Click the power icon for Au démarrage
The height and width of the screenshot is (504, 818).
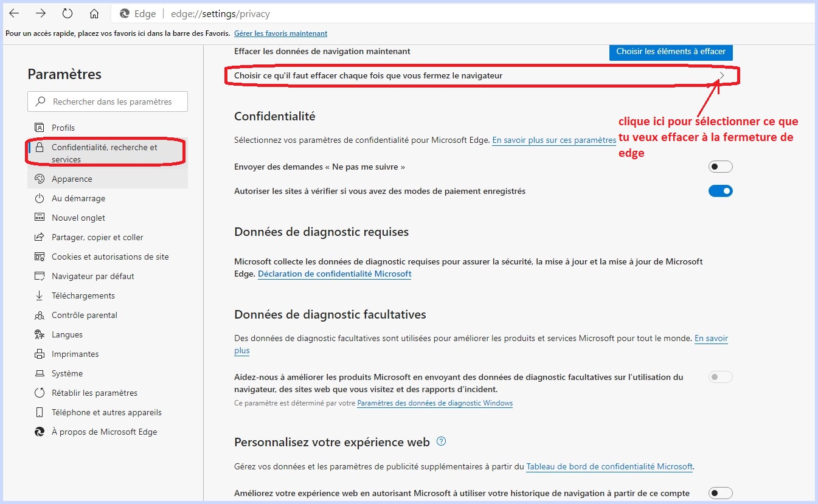[x=40, y=198]
